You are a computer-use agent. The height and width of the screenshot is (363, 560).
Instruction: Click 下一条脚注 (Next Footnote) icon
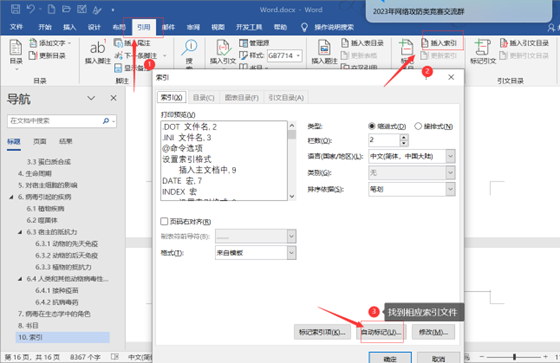[118, 55]
